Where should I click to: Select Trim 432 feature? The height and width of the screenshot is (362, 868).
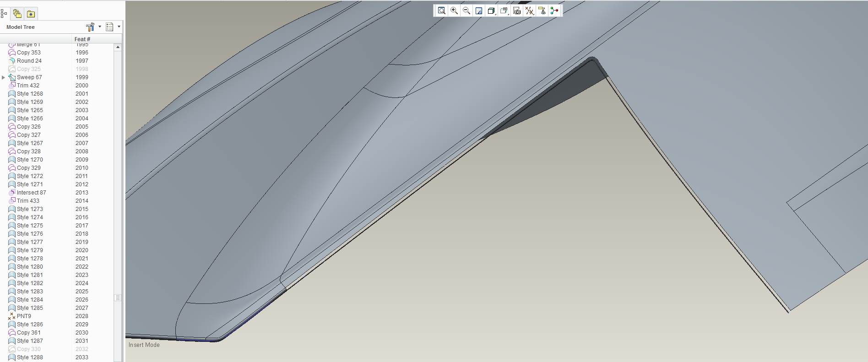pos(28,86)
